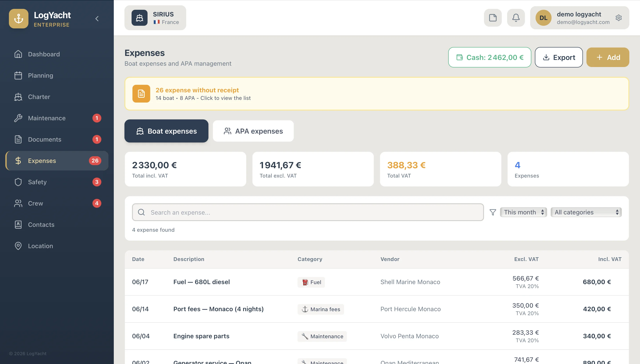Screen dimensions: 640x364
Task: Export the expenses list
Action: click(x=559, y=57)
